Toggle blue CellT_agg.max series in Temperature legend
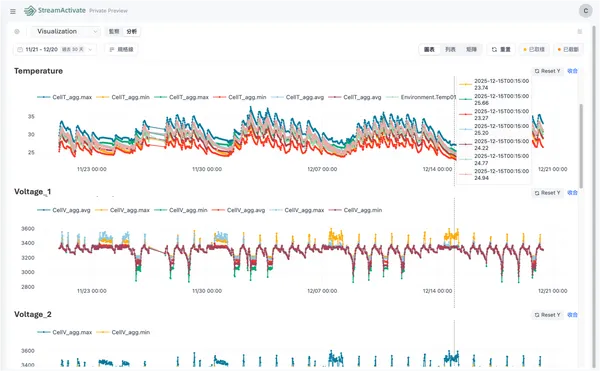The height and width of the screenshot is (371, 600). [x=64, y=98]
